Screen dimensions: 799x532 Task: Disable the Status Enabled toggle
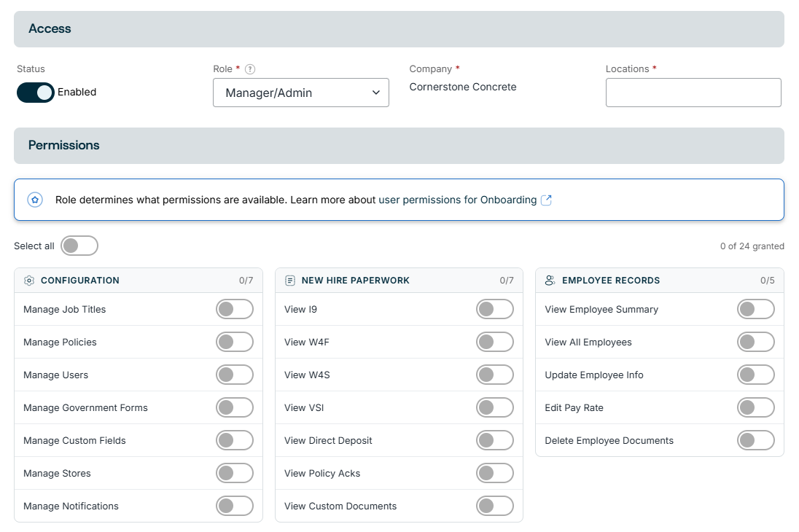(35, 93)
